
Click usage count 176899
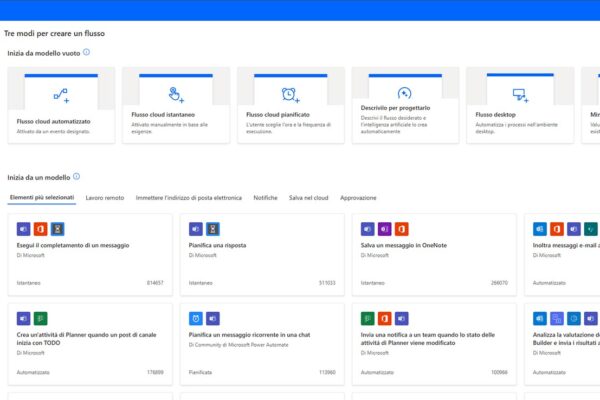tap(155, 372)
